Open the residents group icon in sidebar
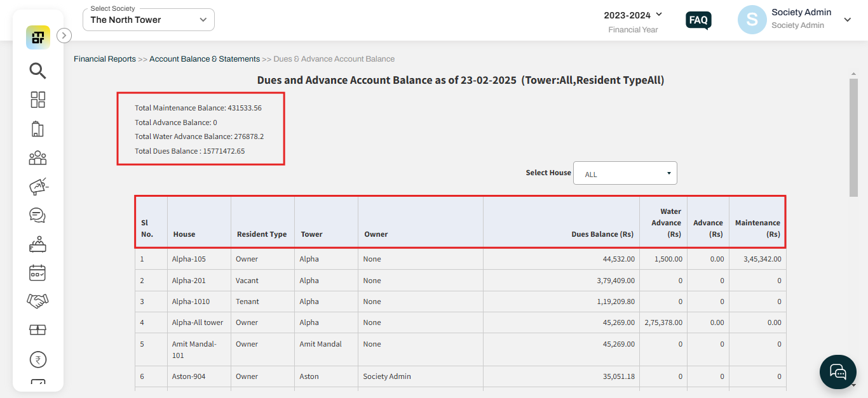Image resolution: width=868 pixels, height=398 pixels. point(38,157)
